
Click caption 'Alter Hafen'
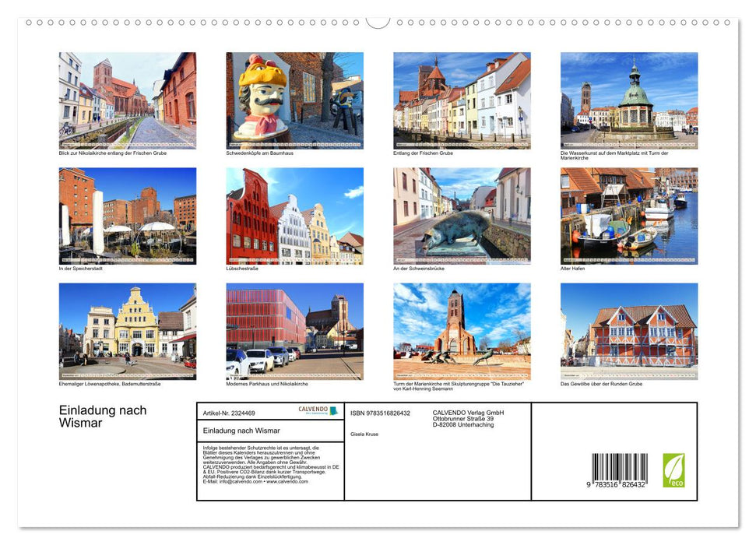coord(572,269)
